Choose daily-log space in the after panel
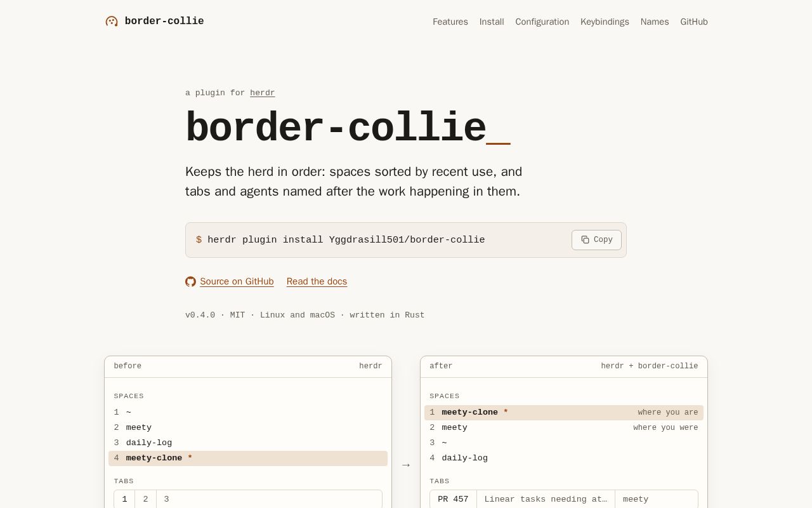Viewport: 812px width, 508px height. [x=564, y=458]
